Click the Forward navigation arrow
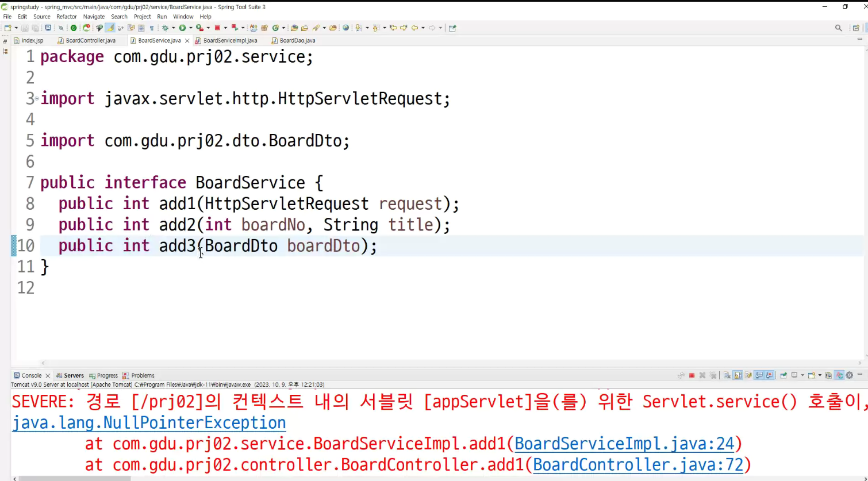This screenshot has height=481, width=868. point(432,28)
